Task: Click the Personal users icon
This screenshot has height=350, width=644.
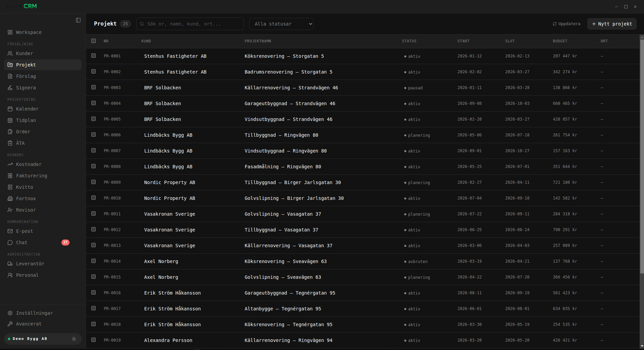Action: pos(10,275)
